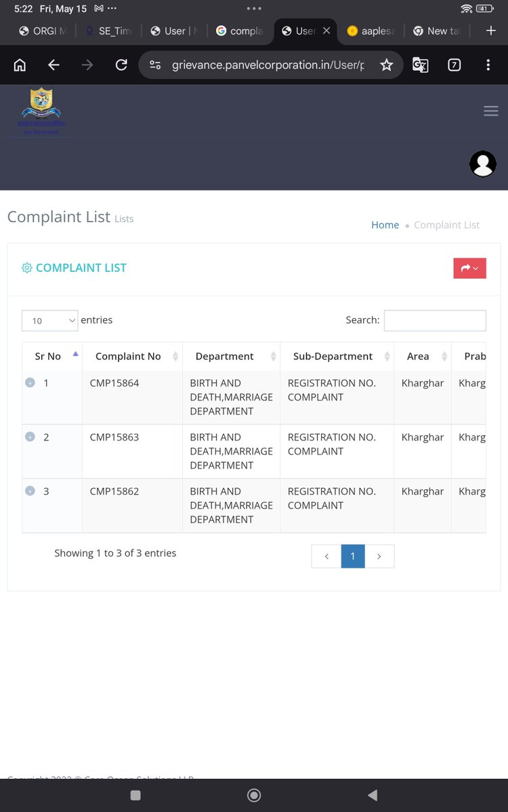Viewport: 508px width, 812px height.
Task: Click Department cell in CMP15862 row
Action: pos(231,505)
